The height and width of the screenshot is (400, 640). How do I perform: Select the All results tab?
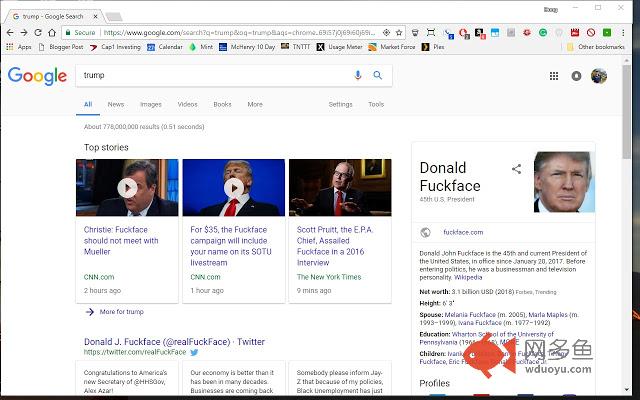click(x=88, y=104)
